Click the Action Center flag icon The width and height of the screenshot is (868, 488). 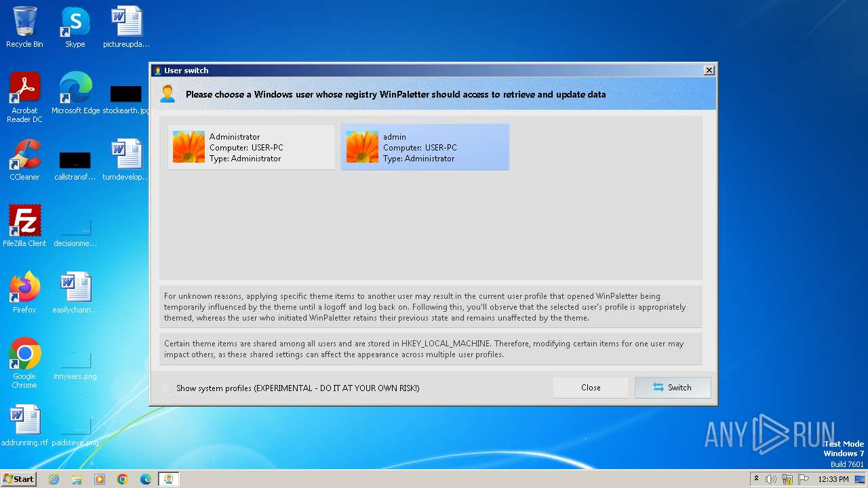pyautogui.click(x=802, y=479)
